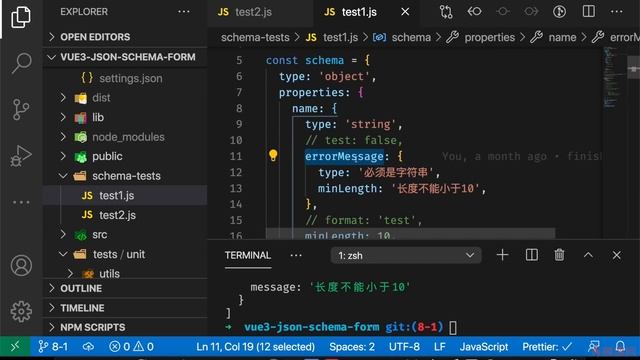
Task: Show additional views ellipsis in activity bar
Action: tap(21, 202)
